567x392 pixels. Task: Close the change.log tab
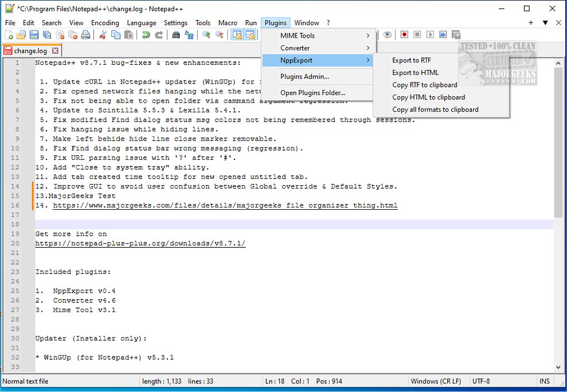tap(55, 50)
